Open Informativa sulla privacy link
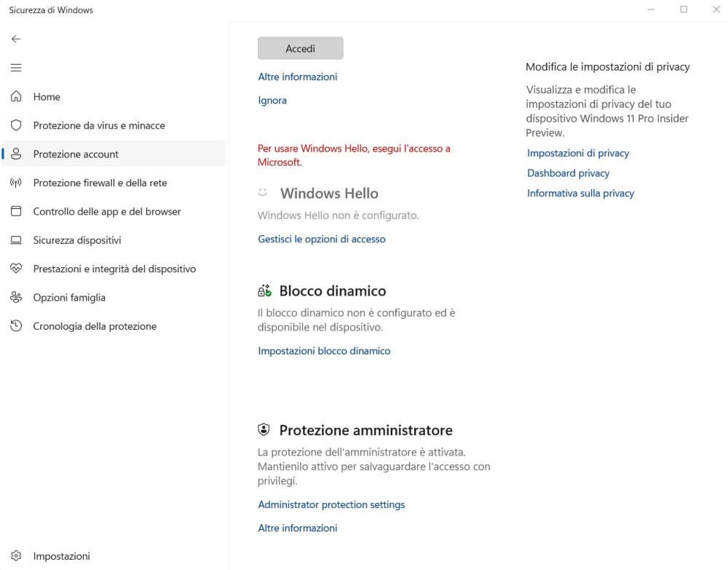The image size is (728, 570). [x=580, y=193]
